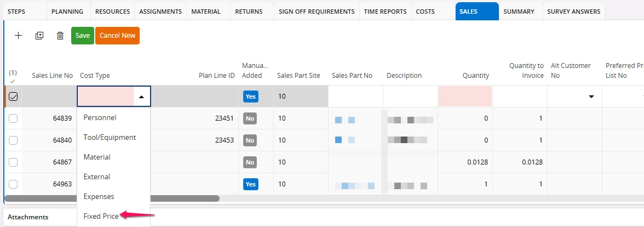The width and height of the screenshot is (644, 227).
Task: Pick Tool/Equipment from the list
Action: (x=110, y=137)
